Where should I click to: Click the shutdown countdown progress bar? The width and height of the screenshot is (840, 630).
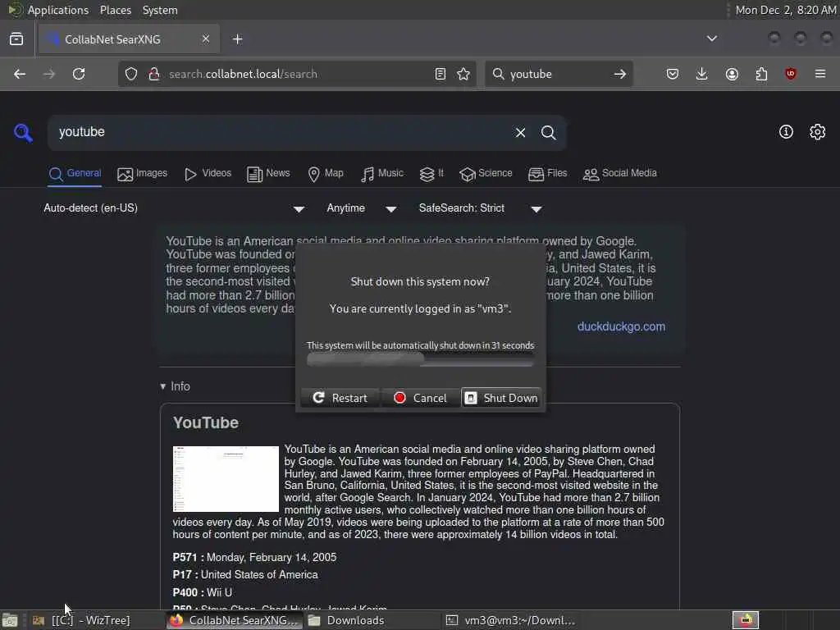[420, 359]
